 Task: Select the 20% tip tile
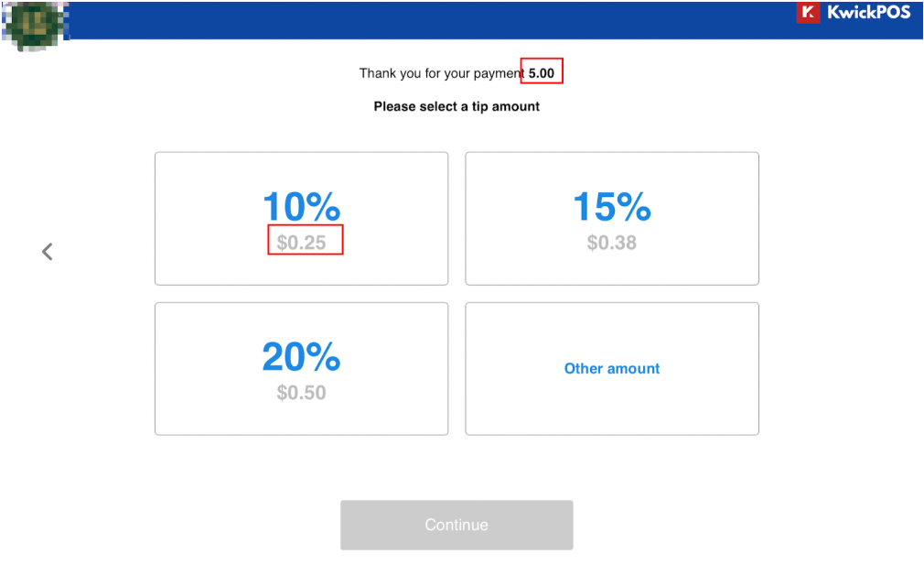pos(301,369)
